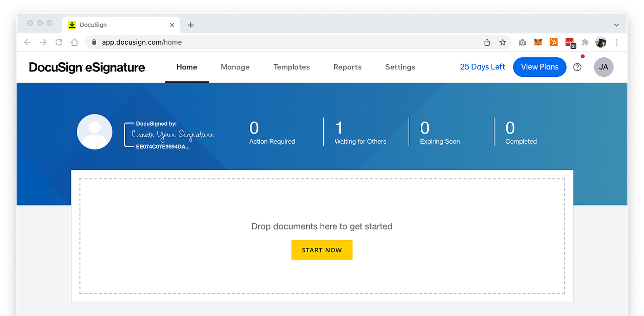Click the lock icon in address bar

[94, 42]
